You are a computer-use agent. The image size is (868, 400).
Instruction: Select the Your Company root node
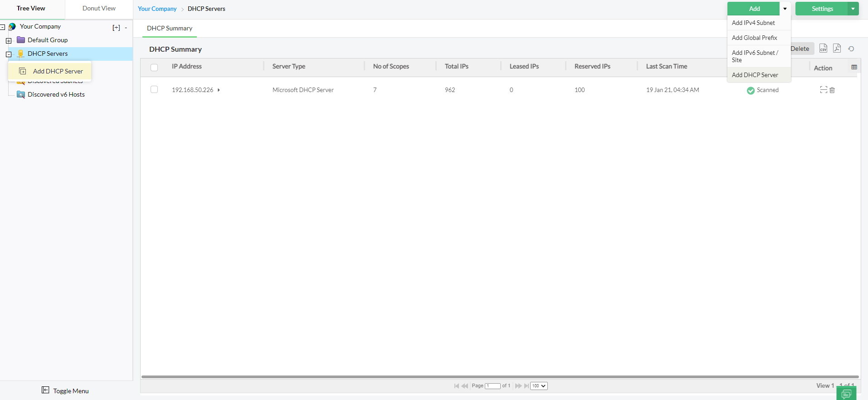click(40, 26)
